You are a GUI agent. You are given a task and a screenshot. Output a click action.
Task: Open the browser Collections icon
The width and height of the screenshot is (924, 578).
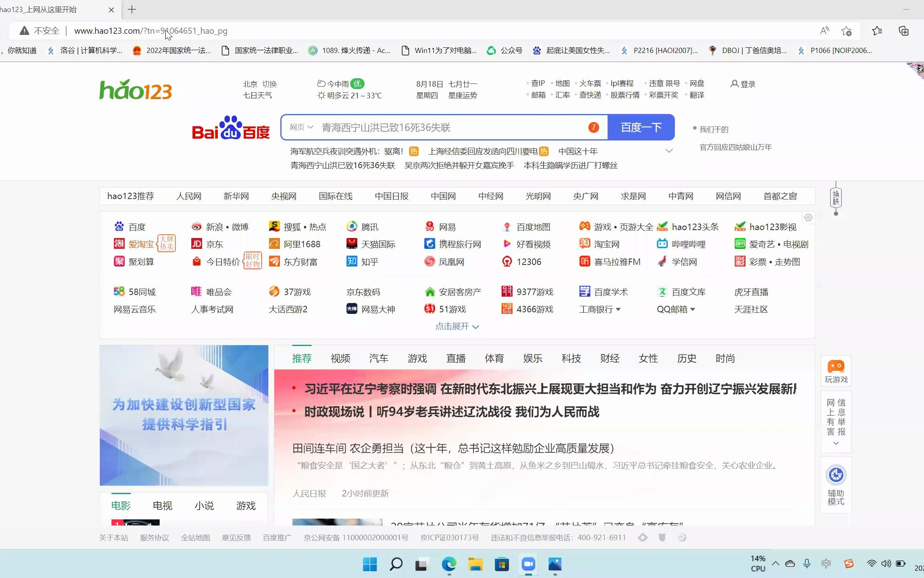click(x=904, y=31)
